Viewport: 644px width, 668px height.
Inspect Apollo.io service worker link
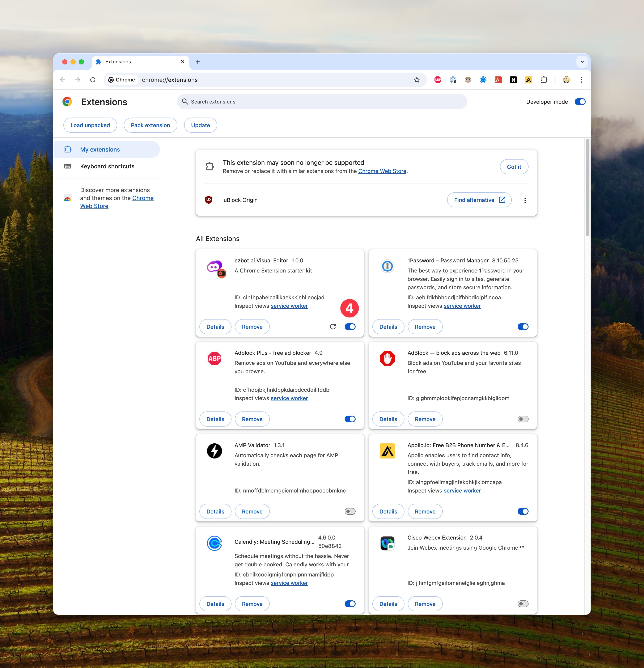point(462,490)
